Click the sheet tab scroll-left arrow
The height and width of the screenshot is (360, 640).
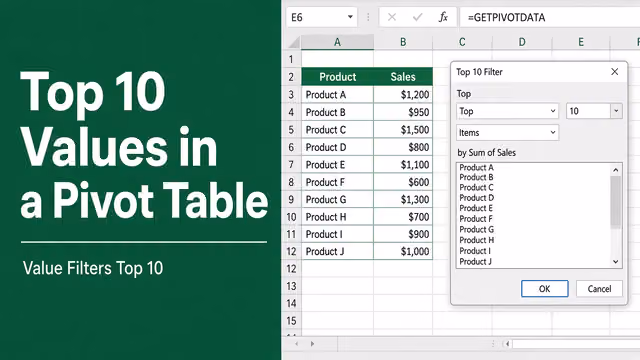pyautogui.click(x=297, y=344)
